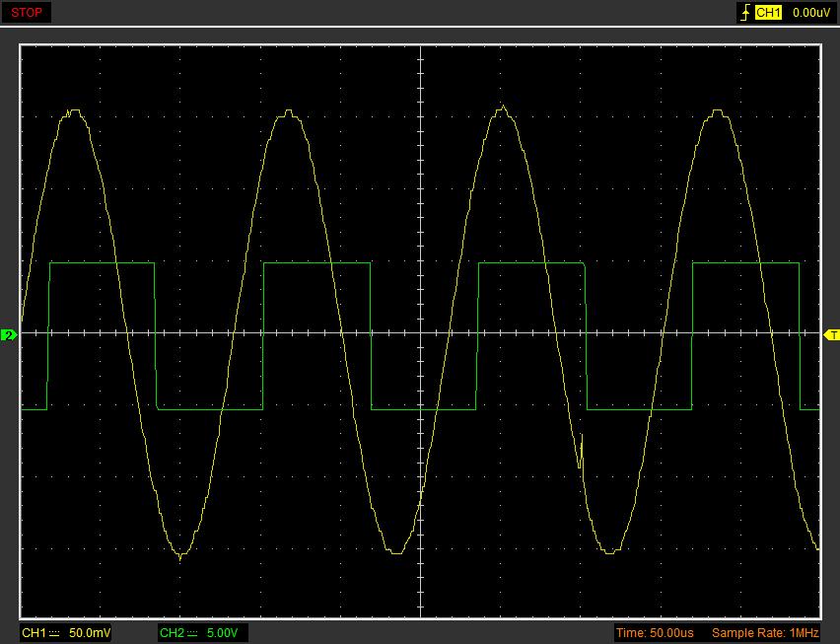
Task: Select the yellow CH1 trigger source label
Action: pos(768,13)
